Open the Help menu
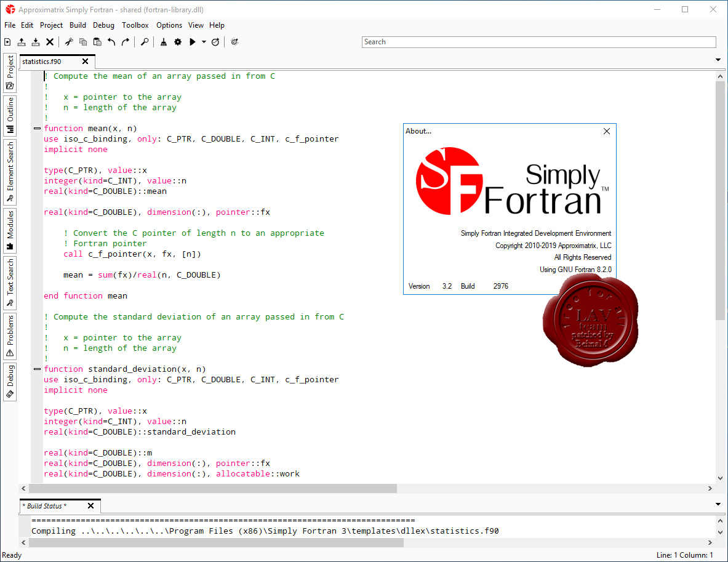Image resolution: width=728 pixels, height=562 pixels. coord(217,25)
